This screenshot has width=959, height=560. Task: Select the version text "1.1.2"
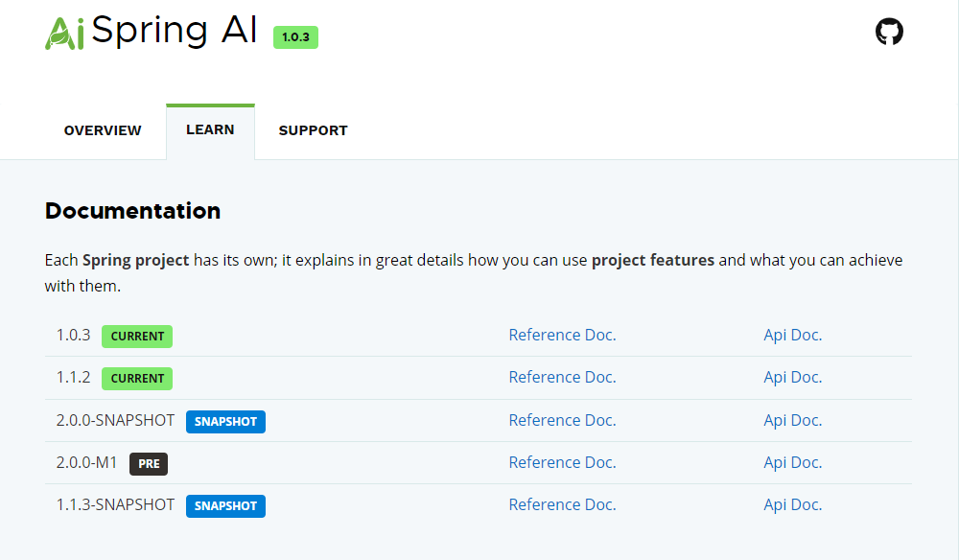pyautogui.click(x=74, y=377)
